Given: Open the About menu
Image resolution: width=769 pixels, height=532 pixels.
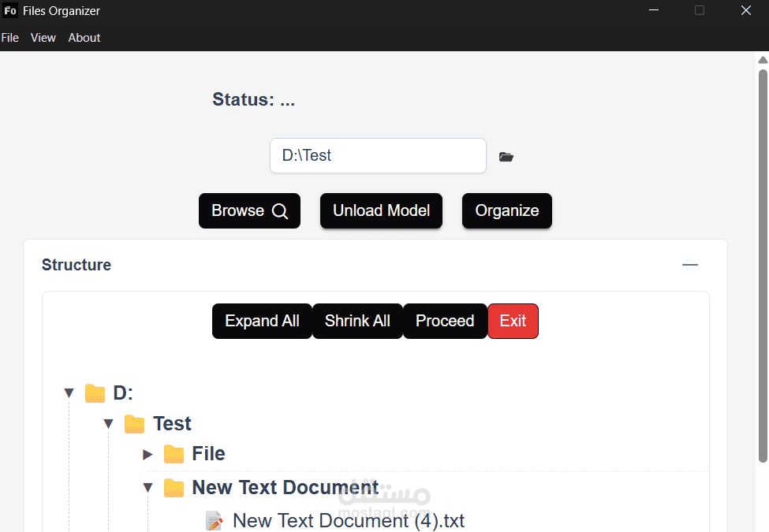Looking at the screenshot, I should tap(84, 38).
